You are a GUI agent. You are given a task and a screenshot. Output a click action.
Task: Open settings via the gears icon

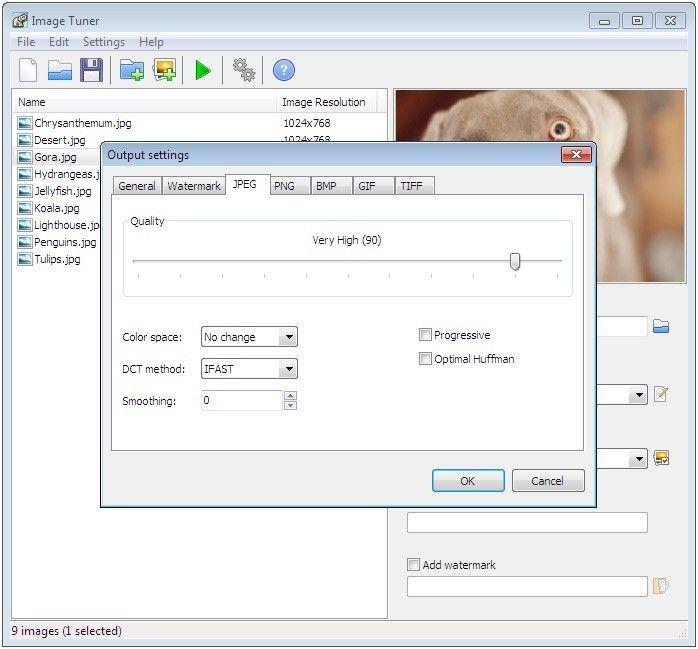pos(243,70)
